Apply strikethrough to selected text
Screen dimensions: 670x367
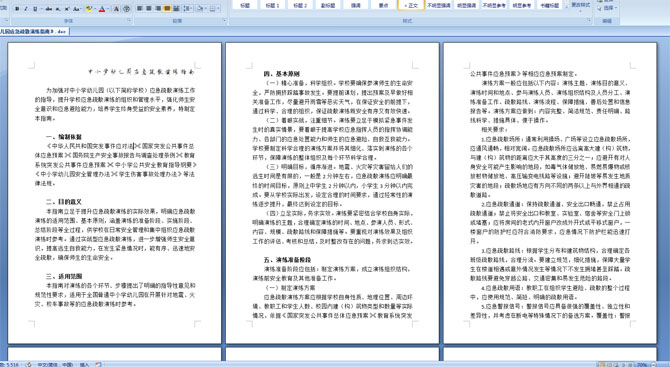(49, 9)
